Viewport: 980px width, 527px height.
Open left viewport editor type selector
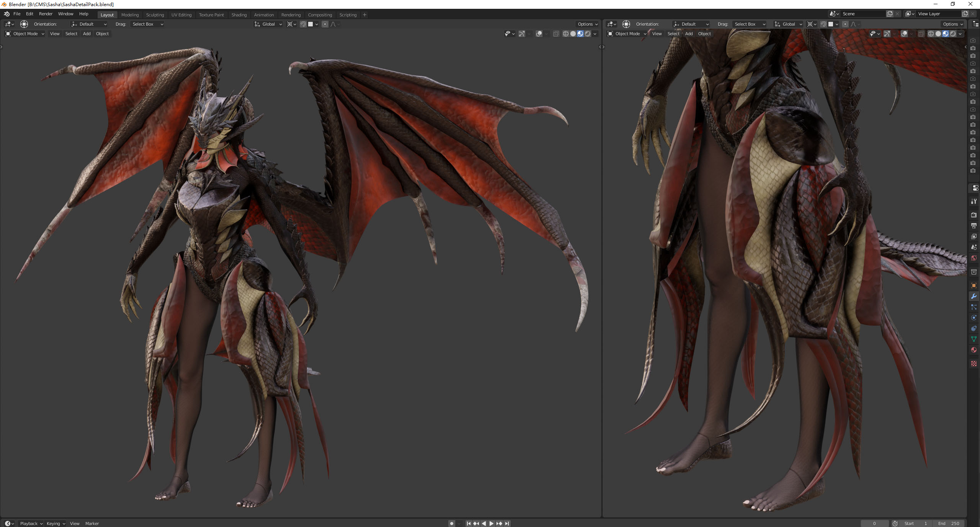click(x=10, y=24)
